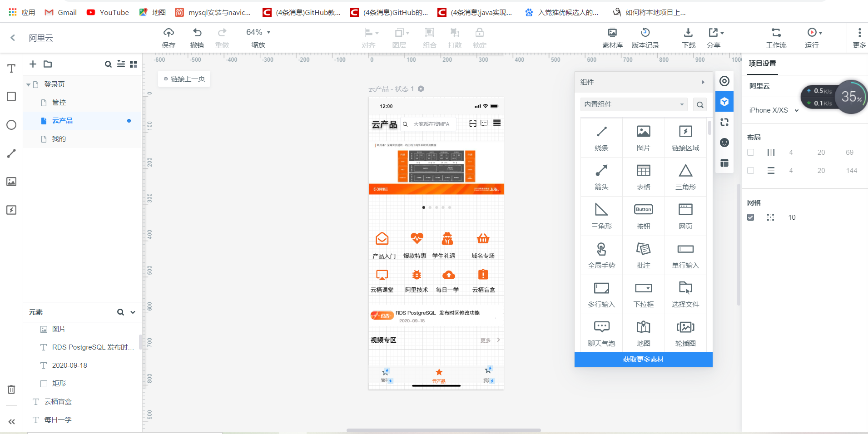The image size is (868, 434).
Task: Enable the row layout checkbox
Action: pos(750,171)
